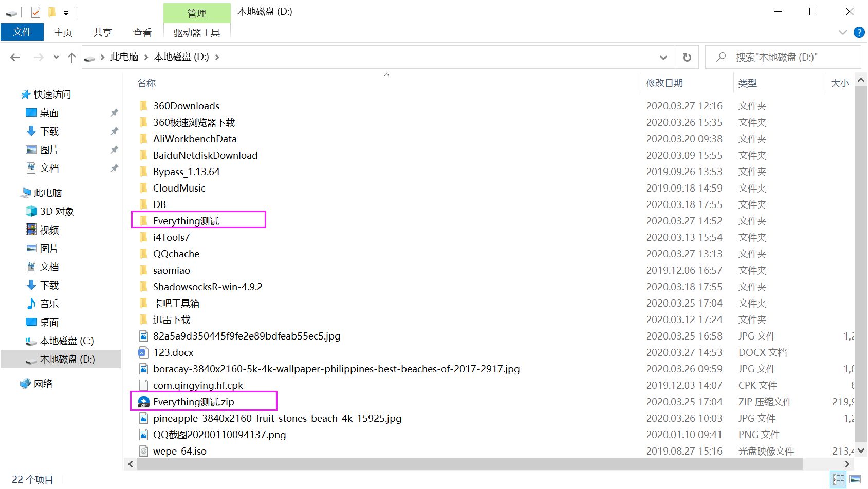The width and height of the screenshot is (868, 489).
Task: Select the ShadowsocksR-win-4.9.2 folder
Action: [208, 287]
